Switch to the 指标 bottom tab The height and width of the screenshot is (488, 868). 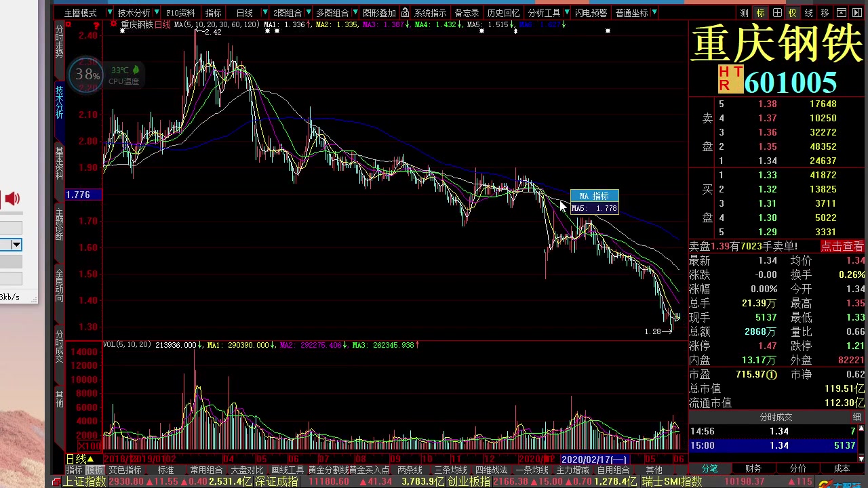(x=74, y=470)
